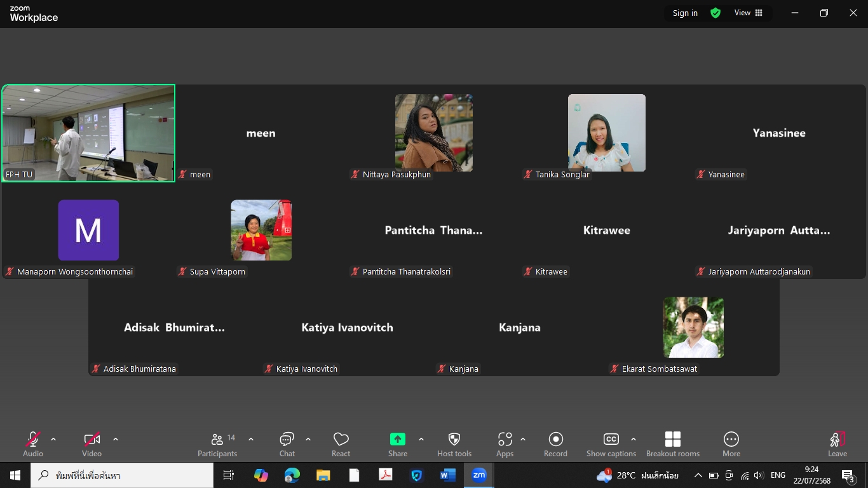The image size is (868, 488).
Task: Open the Chat panel
Action: pyautogui.click(x=287, y=444)
